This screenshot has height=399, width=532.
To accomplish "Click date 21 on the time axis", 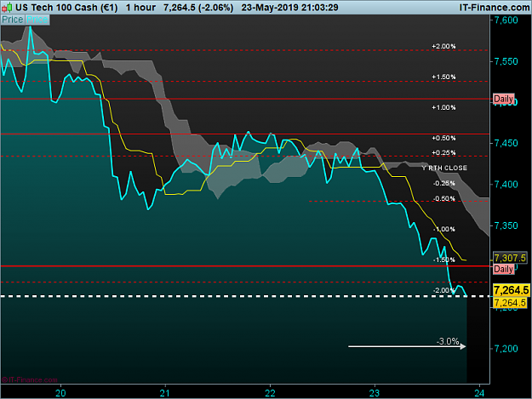I will click(165, 393).
